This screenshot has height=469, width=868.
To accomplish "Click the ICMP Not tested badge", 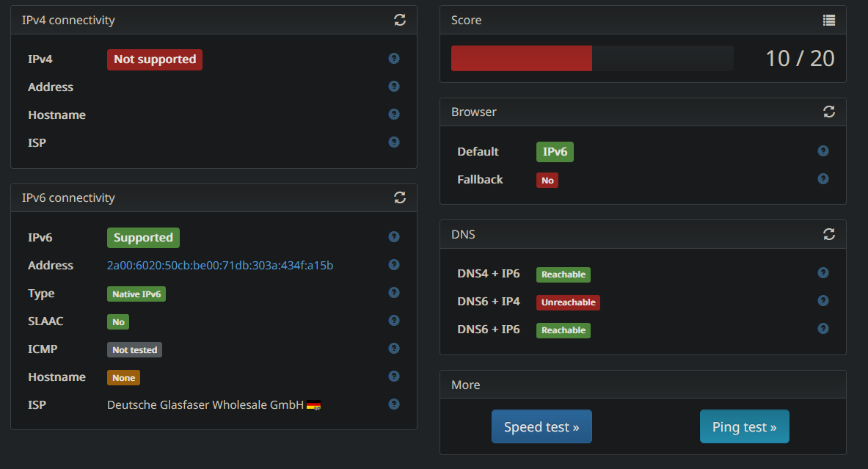I will 134,350.
